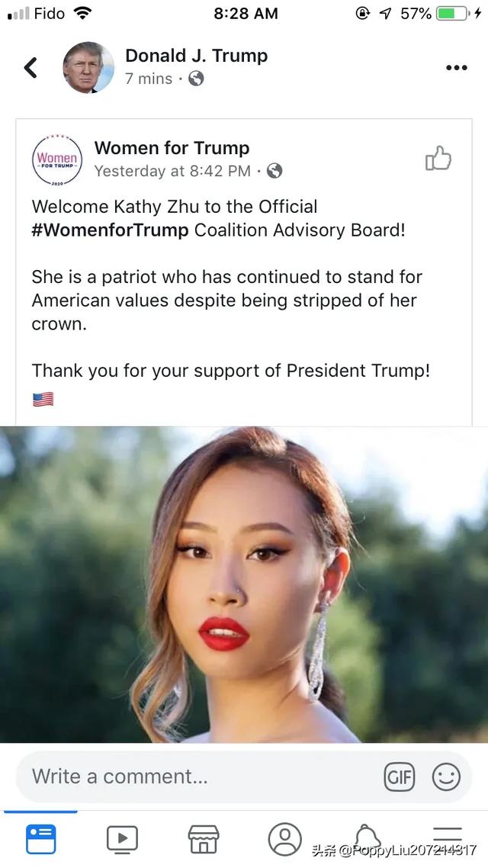Open the Watch video tab
Screen dimensions: 488x868
click(122, 839)
